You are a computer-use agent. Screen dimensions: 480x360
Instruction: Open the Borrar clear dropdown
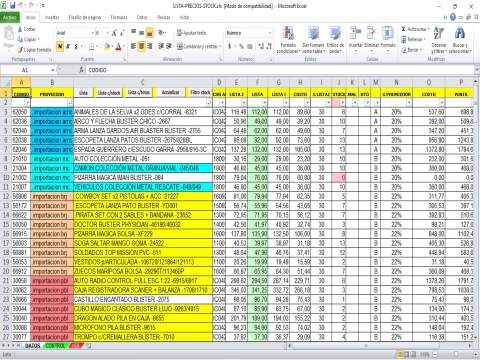412,50
